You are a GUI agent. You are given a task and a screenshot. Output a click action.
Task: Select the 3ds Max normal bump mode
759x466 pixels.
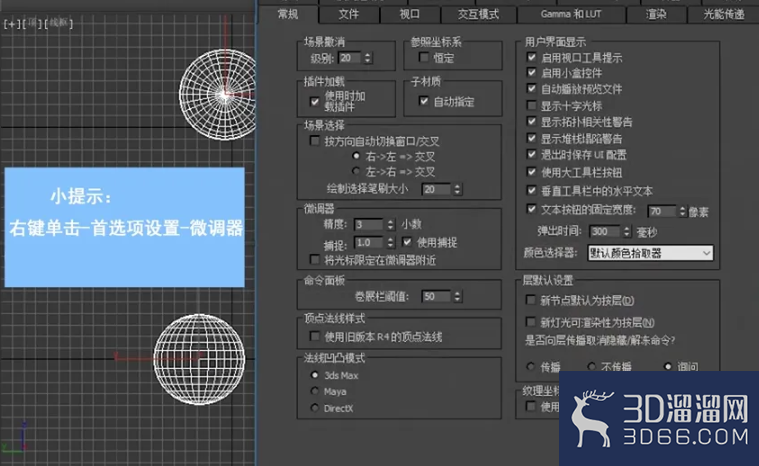pyautogui.click(x=315, y=375)
